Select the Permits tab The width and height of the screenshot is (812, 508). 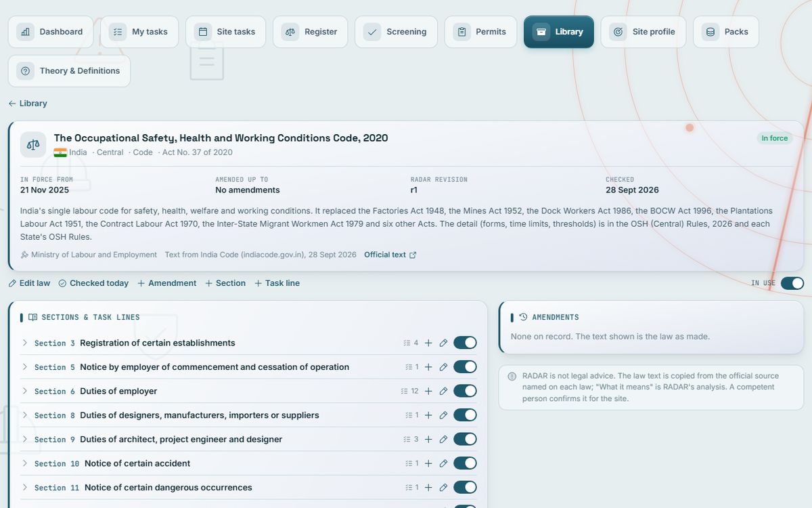point(480,32)
